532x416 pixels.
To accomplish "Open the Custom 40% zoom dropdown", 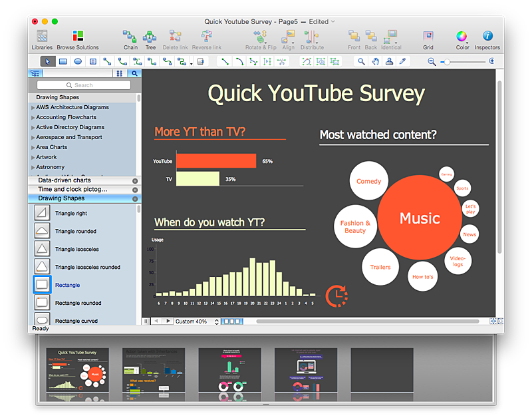I will (197, 321).
